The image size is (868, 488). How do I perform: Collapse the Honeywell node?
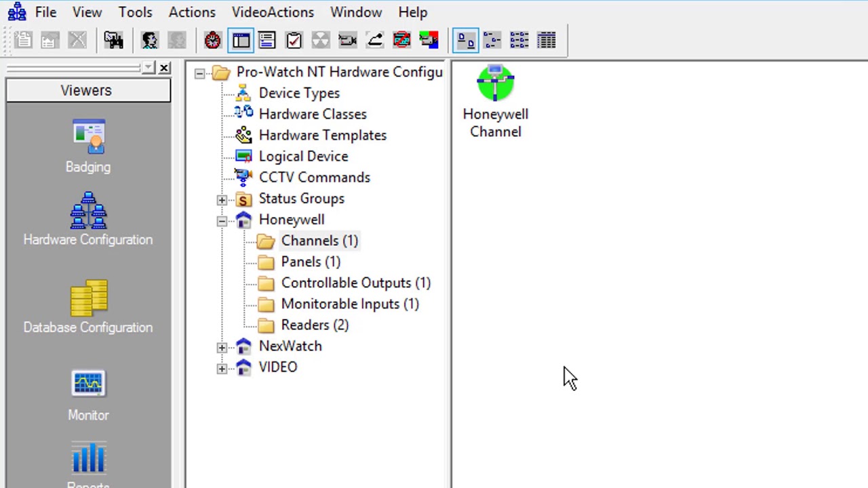(x=222, y=221)
